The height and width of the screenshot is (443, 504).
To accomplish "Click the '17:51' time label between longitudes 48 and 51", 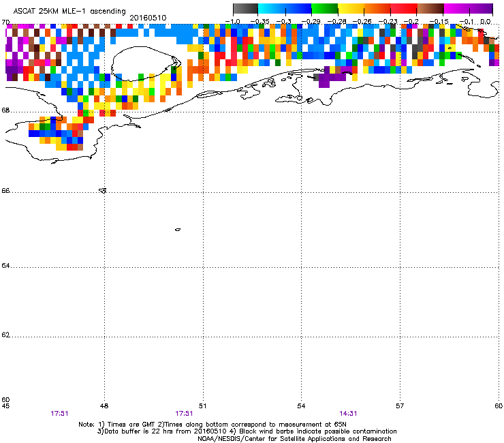I will tap(184, 414).
